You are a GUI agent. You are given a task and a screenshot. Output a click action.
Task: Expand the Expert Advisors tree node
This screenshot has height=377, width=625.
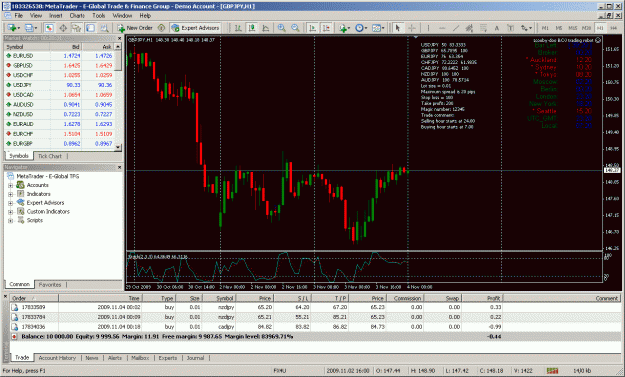pos(10,203)
